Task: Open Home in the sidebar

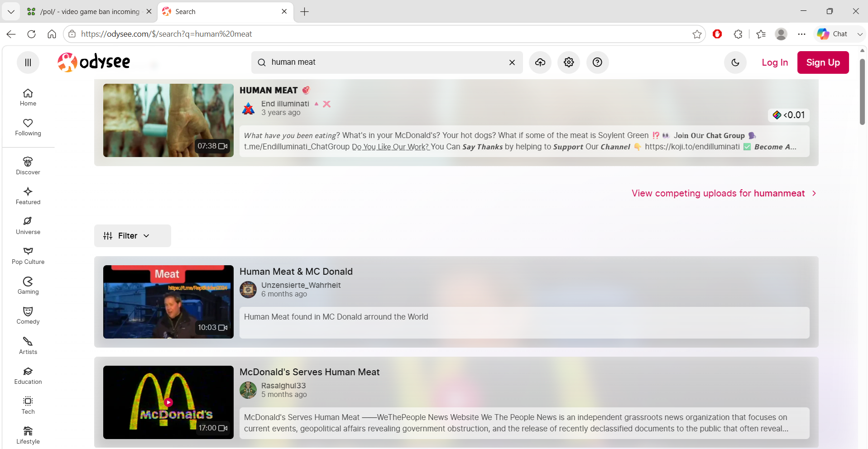Action: tap(28, 97)
